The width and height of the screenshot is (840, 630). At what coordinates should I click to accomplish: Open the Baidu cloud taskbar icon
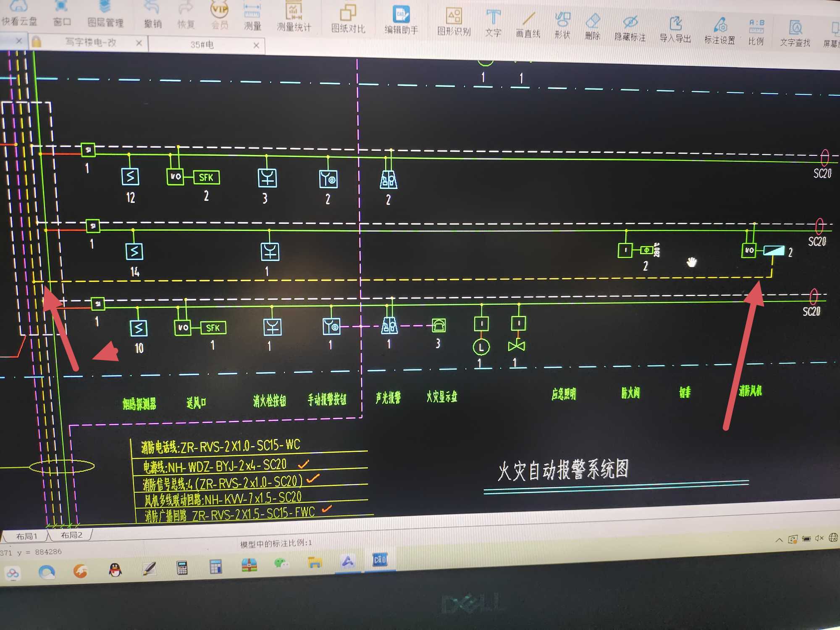[13, 573]
